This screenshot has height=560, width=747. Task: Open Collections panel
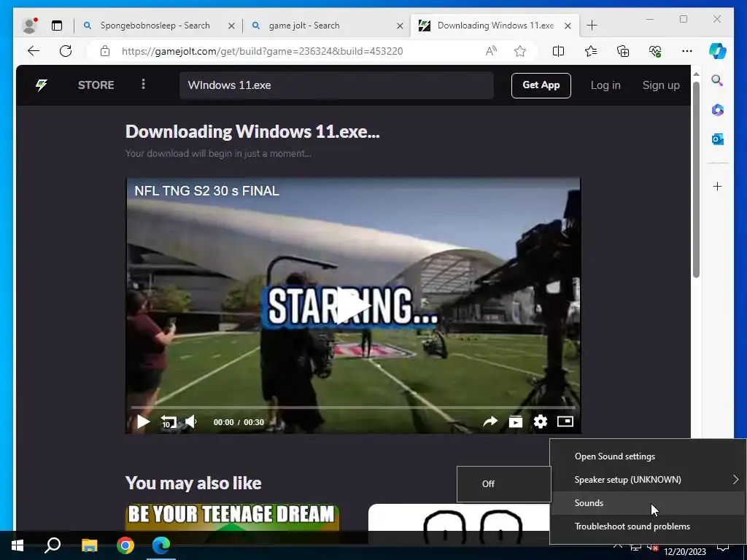click(x=623, y=51)
